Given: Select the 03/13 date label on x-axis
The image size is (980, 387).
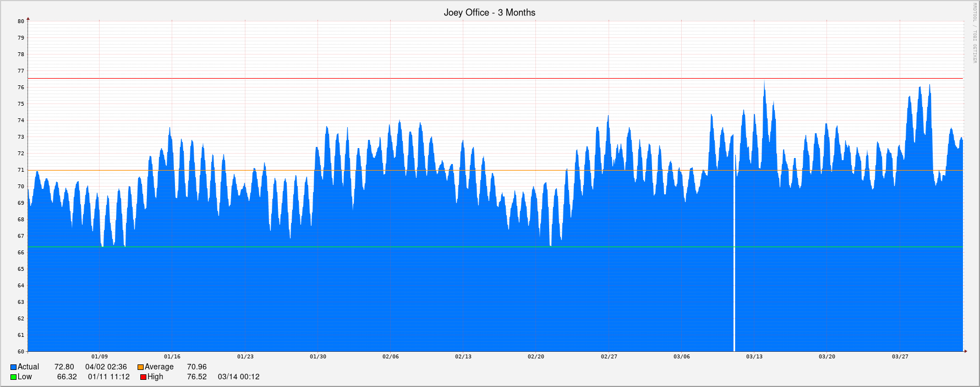Looking at the screenshot, I should [754, 357].
